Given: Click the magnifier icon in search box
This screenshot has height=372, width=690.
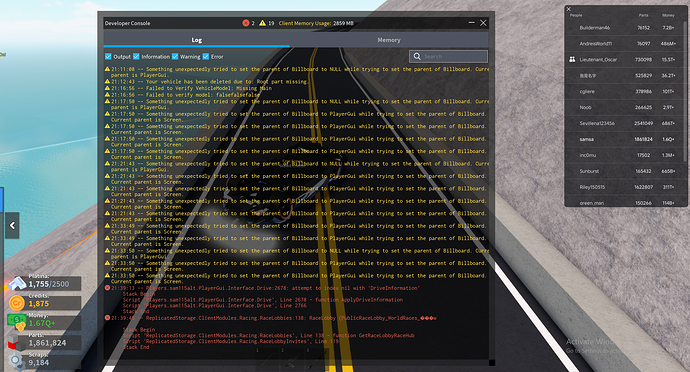Looking at the screenshot, I should point(417,56).
